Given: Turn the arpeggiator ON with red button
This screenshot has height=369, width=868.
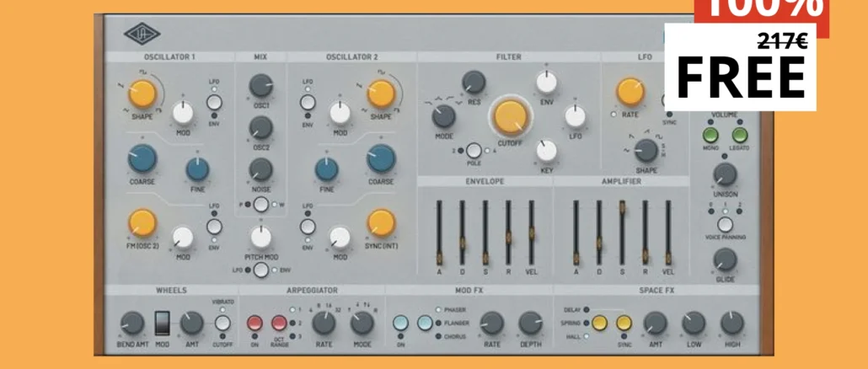Looking at the screenshot, I should (x=255, y=323).
